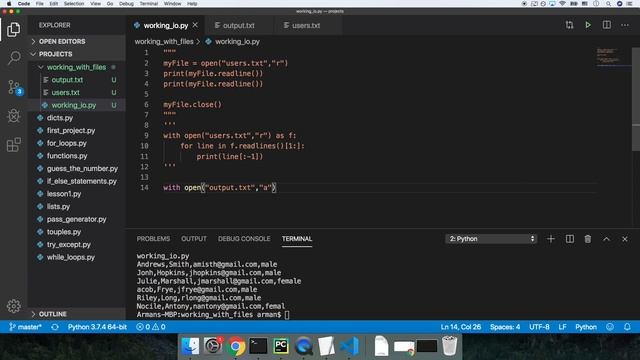Select Python 3.7.4 64-bit interpreter
640x360 pixels.
(x=97, y=327)
